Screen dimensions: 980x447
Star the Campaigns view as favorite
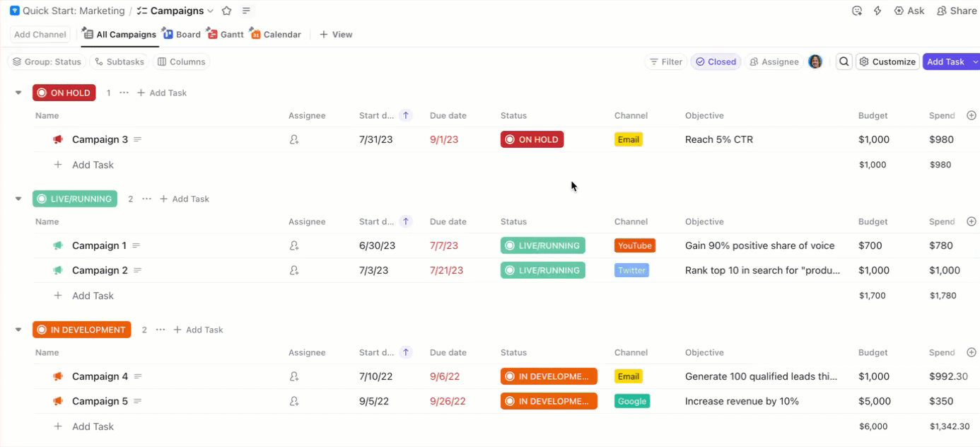coord(226,11)
